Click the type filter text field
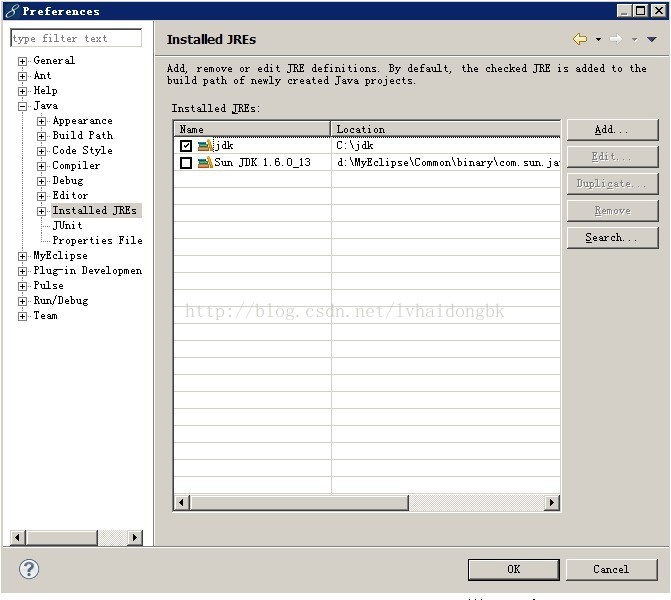The height and width of the screenshot is (600, 671). 76,38
